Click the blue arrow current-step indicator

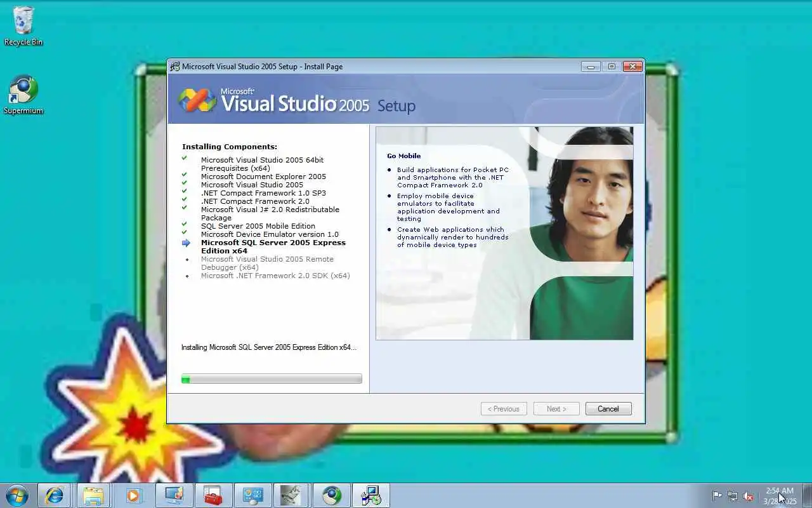[186, 243]
